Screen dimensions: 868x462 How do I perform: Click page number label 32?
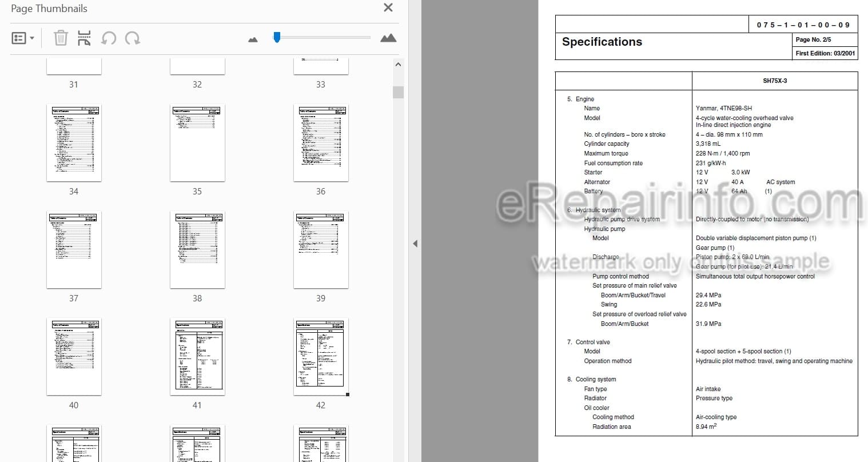pos(197,85)
